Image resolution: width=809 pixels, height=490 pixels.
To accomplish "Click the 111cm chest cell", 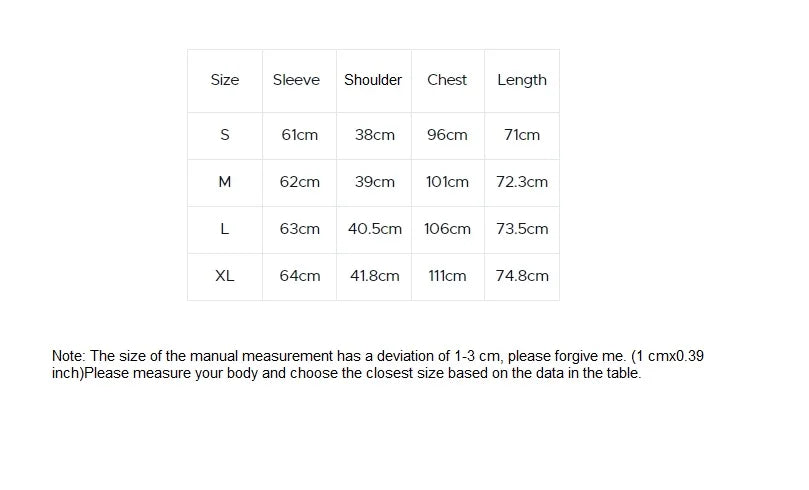I will pyautogui.click(x=447, y=276).
